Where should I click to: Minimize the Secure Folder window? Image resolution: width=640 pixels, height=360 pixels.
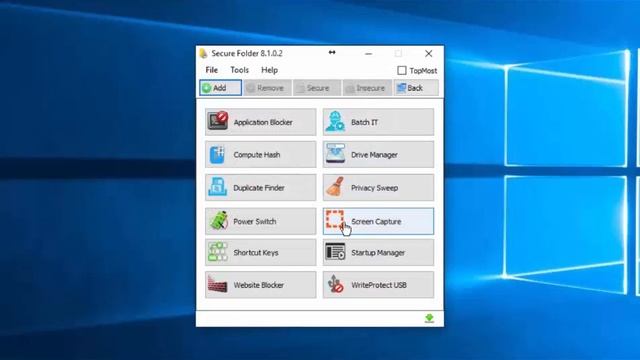coord(368,53)
